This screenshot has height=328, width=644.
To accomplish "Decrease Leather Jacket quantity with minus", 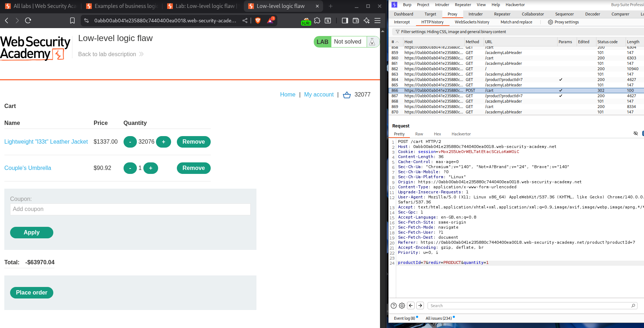I will coord(130,142).
